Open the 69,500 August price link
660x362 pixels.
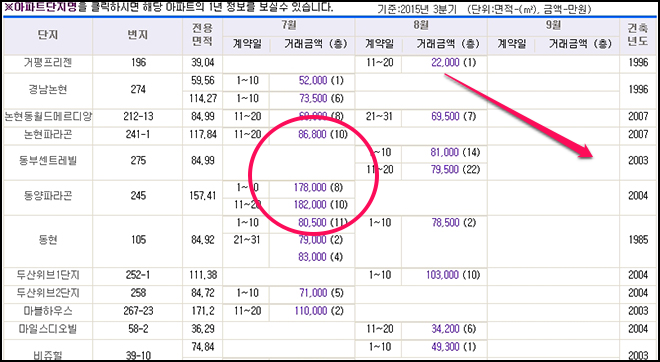(x=445, y=117)
